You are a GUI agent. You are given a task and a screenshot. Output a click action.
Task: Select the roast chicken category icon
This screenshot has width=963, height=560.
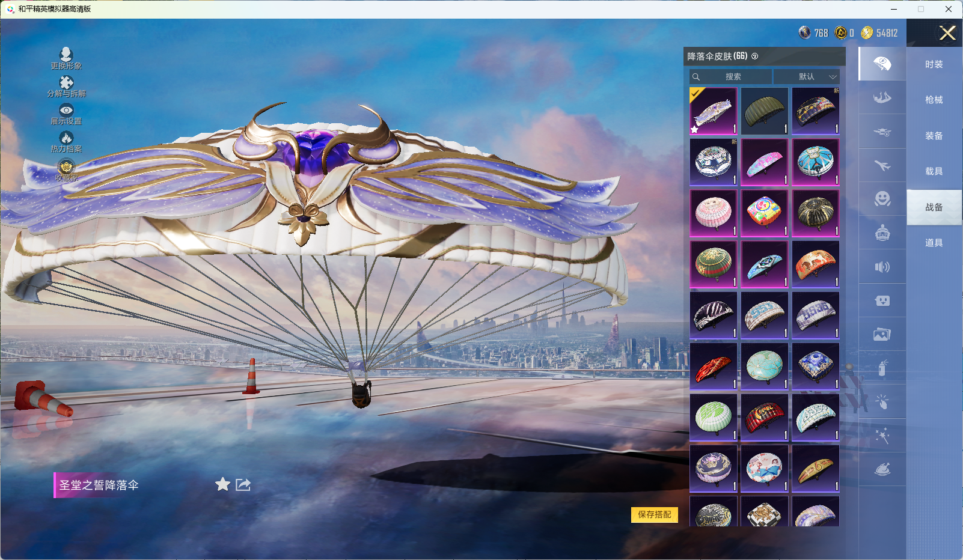882,469
